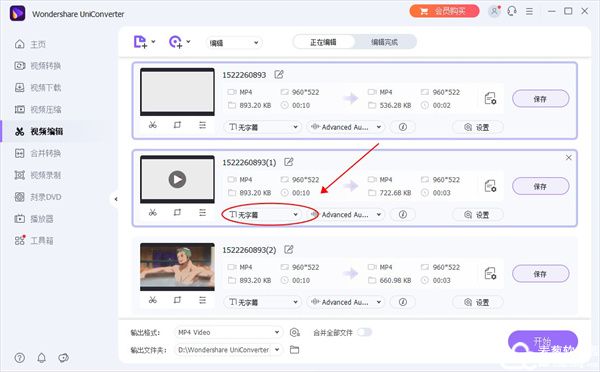The width and height of the screenshot is (600, 372).
Task: Play the 1522260893(1) video thumbnail
Action: click(177, 179)
